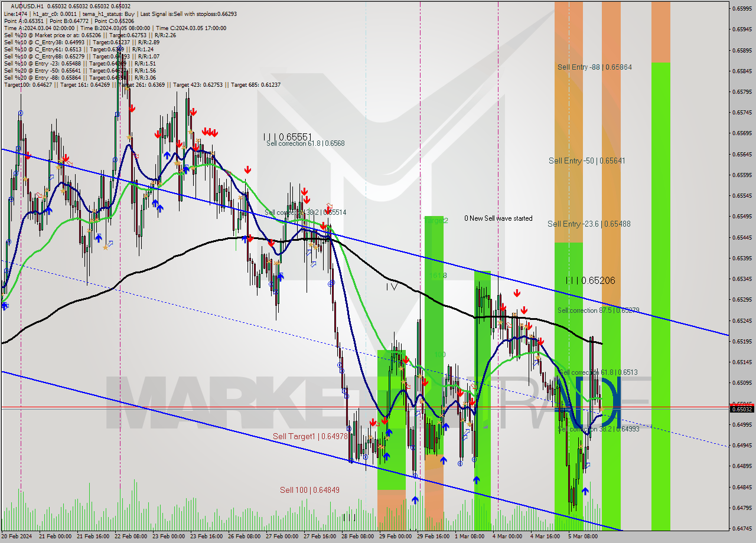Click the 'Sell %20 @ Entry -88: 0.65864' info line
This screenshot has height=543, width=756.
(x=80, y=77)
